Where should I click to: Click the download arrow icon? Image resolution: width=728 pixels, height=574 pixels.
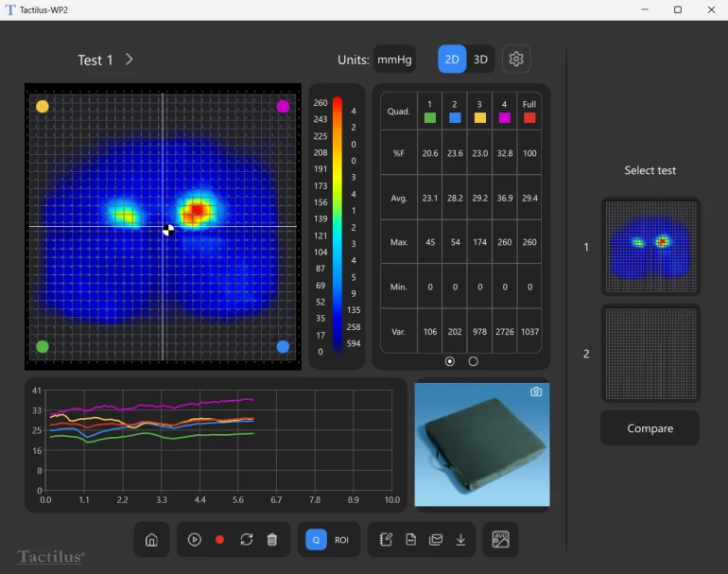tap(460, 540)
